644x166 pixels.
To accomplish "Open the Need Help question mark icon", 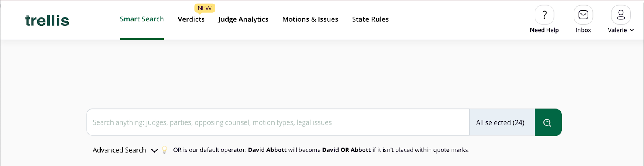I will pos(544,15).
